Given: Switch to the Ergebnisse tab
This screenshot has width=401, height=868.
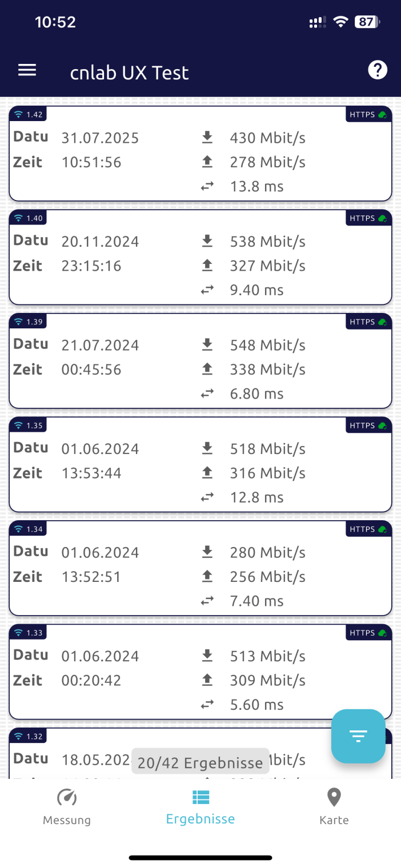Looking at the screenshot, I should pos(200,807).
